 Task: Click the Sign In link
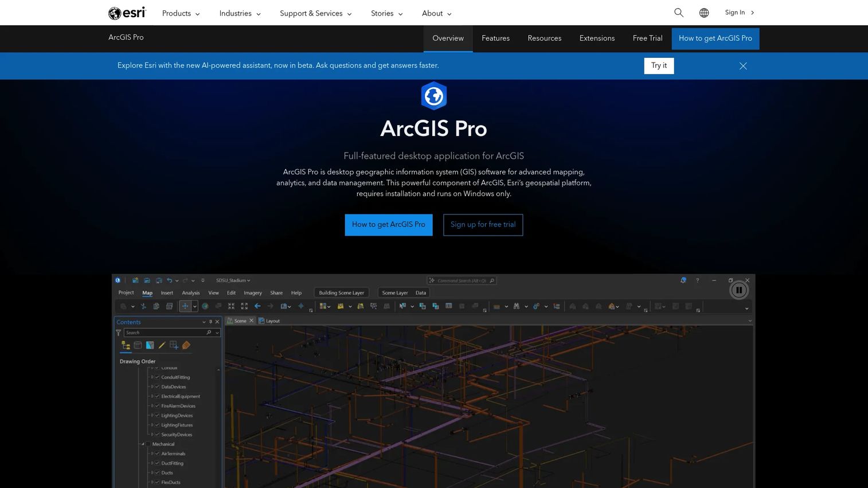click(x=739, y=13)
